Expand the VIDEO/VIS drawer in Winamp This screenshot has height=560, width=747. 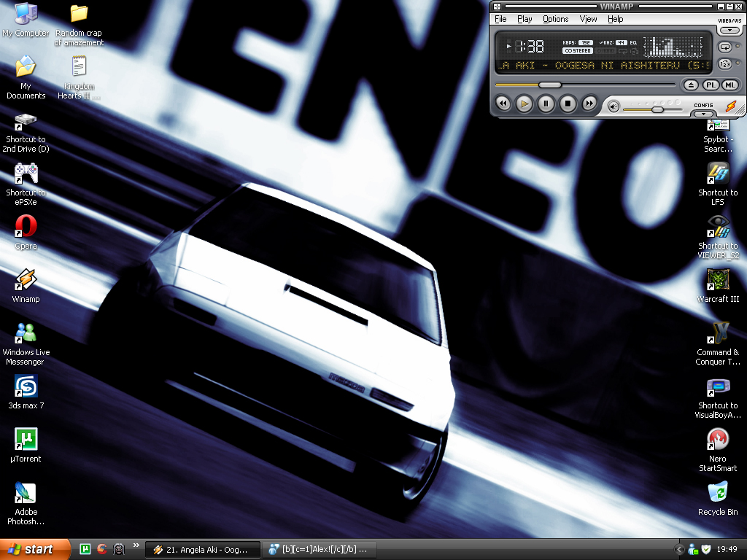point(729,31)
